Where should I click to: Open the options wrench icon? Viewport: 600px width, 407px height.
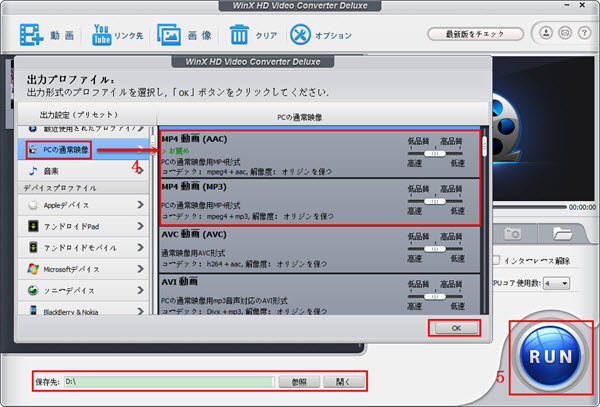[300, 35]
